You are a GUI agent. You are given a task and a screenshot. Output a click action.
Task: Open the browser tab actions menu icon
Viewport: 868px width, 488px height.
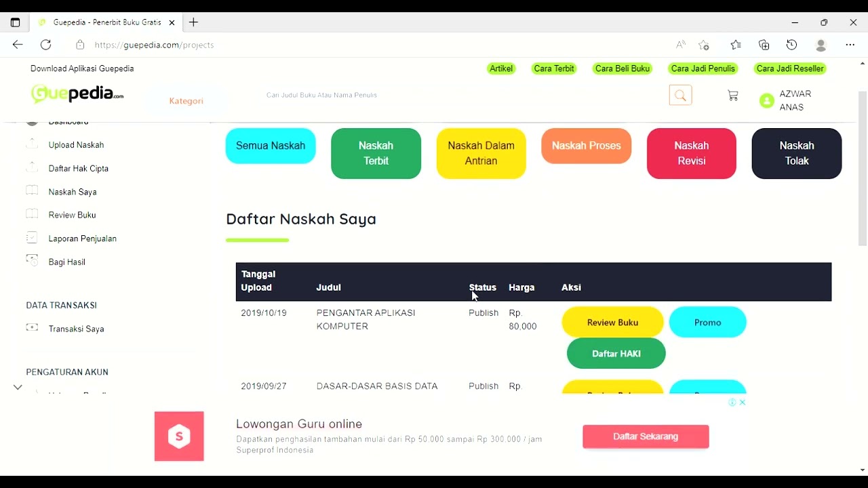pos(15,22)
